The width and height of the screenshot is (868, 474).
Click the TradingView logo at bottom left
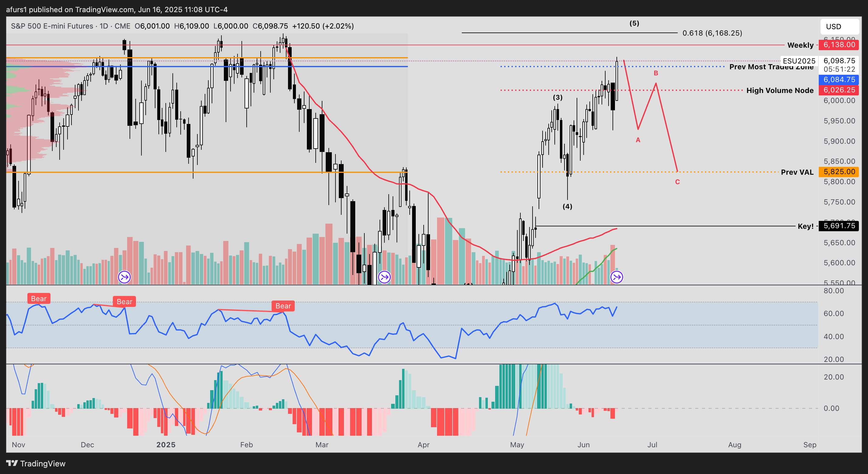click(x=36, y=464)
